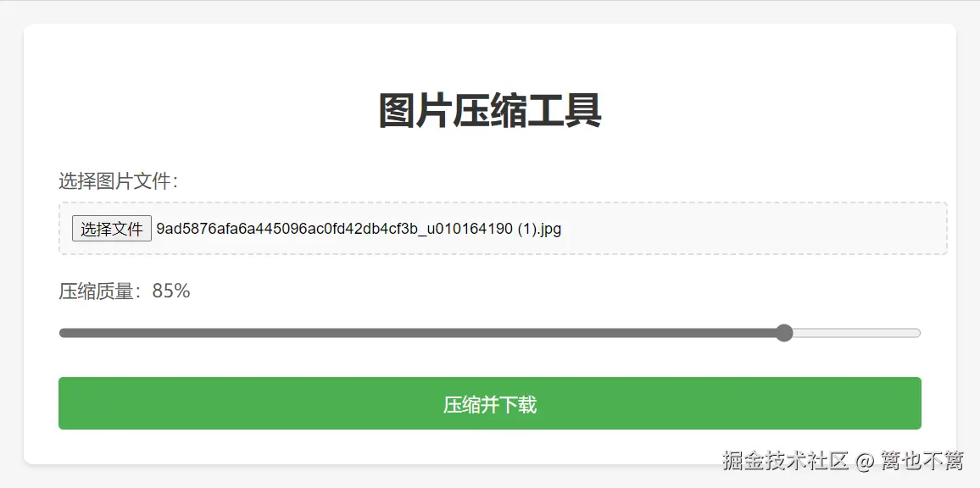Set quality slider to its maximum end

pyautogui.click(x=919, y=333)
